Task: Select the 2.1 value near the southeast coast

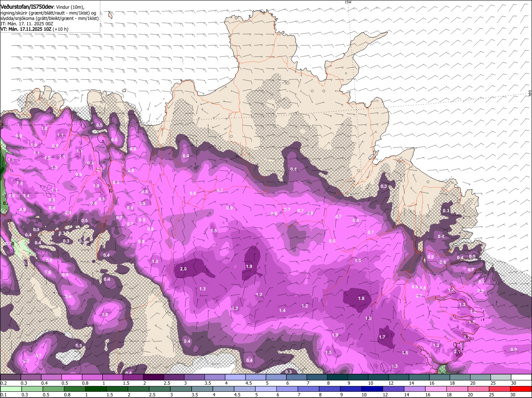Action: click(x=457, y=351)
